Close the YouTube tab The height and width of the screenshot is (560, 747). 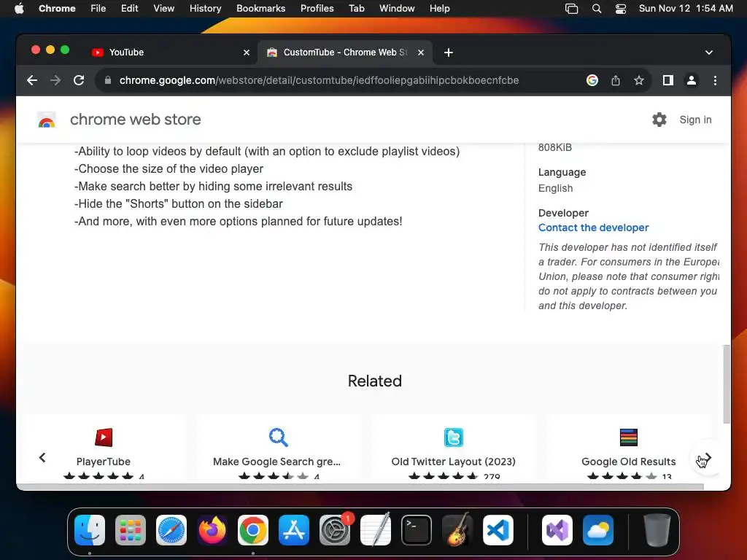247,52
